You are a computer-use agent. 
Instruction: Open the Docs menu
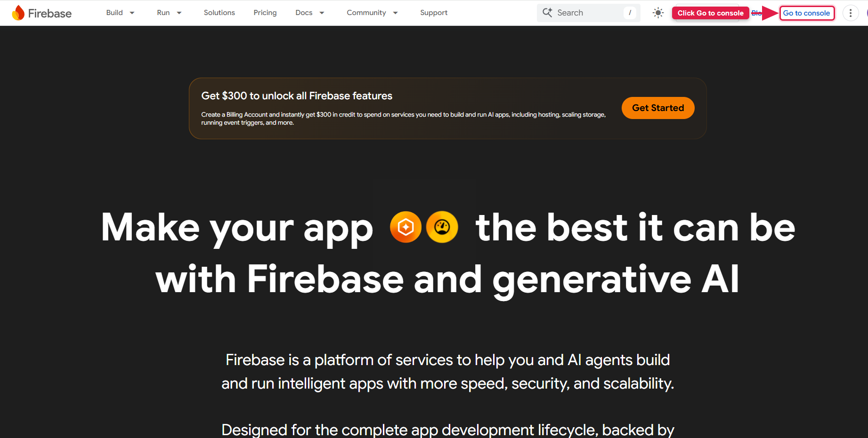click(304, 13)
